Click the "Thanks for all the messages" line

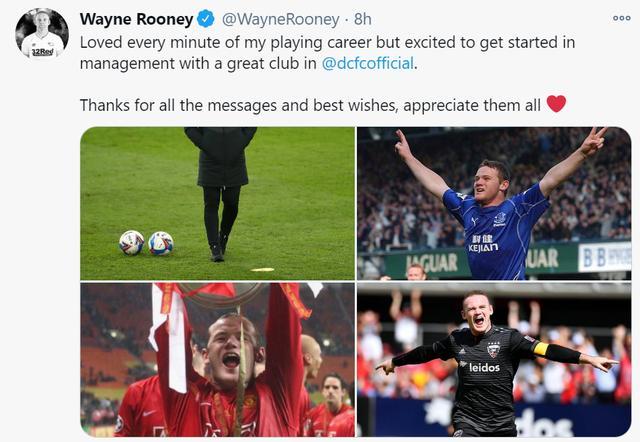(x=310, y=105)
